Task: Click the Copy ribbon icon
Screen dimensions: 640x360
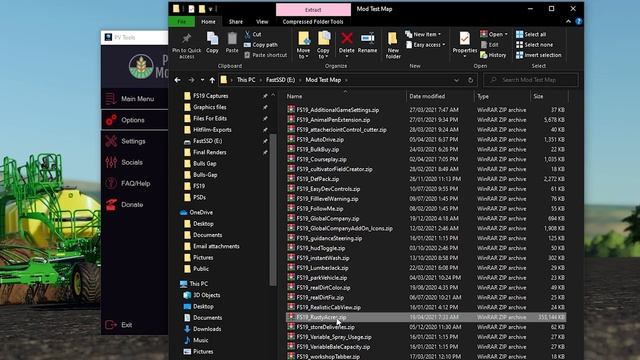Action: [x=212, y=39]
